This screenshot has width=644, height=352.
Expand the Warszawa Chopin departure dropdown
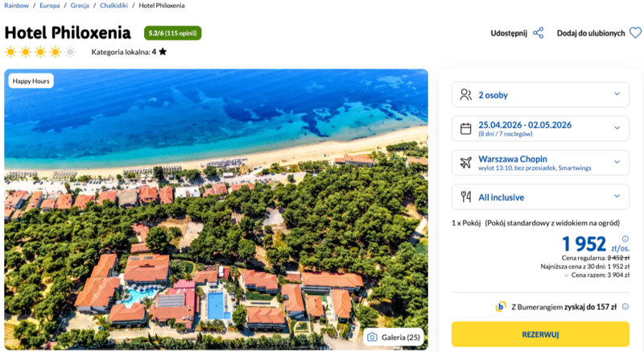tap(617, 162)
